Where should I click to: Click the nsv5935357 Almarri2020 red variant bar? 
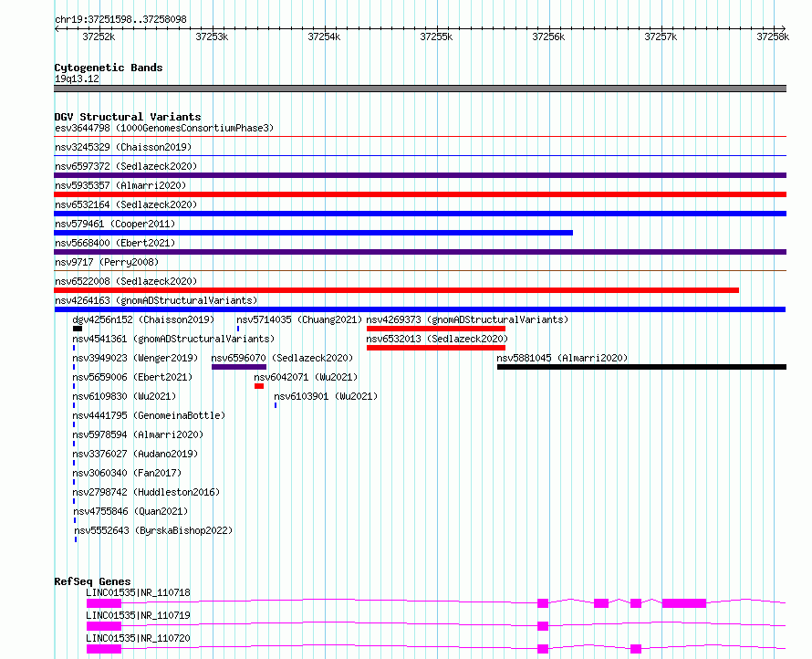tap(420, 194)
